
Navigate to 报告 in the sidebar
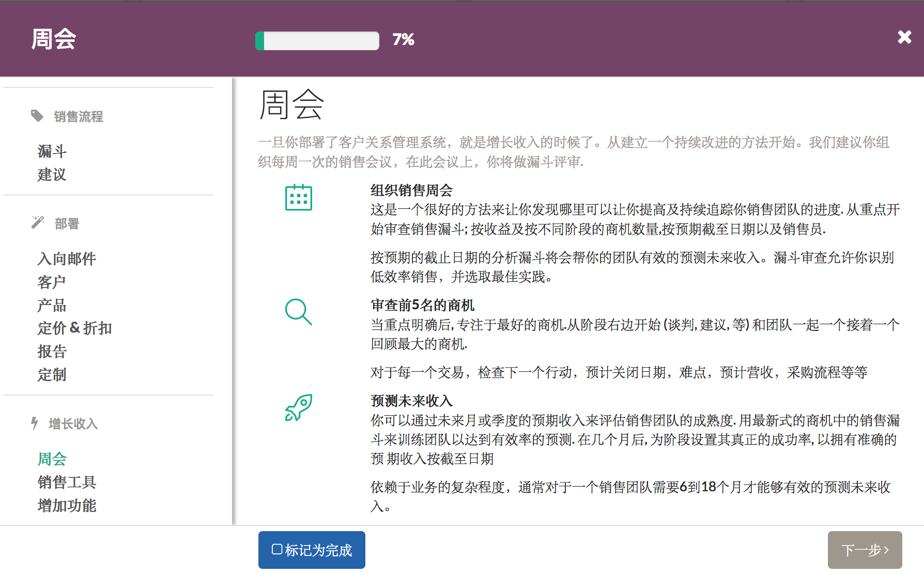52,352
